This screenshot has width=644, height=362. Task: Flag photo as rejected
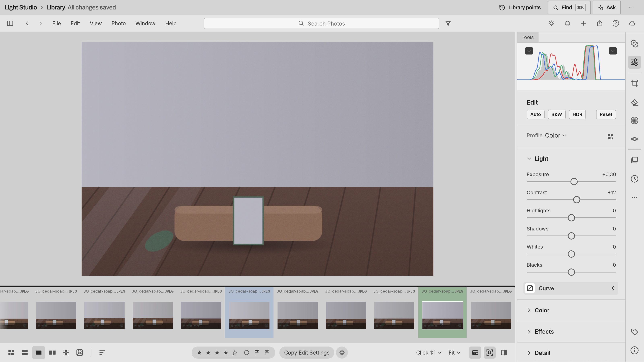pos(267,353)
